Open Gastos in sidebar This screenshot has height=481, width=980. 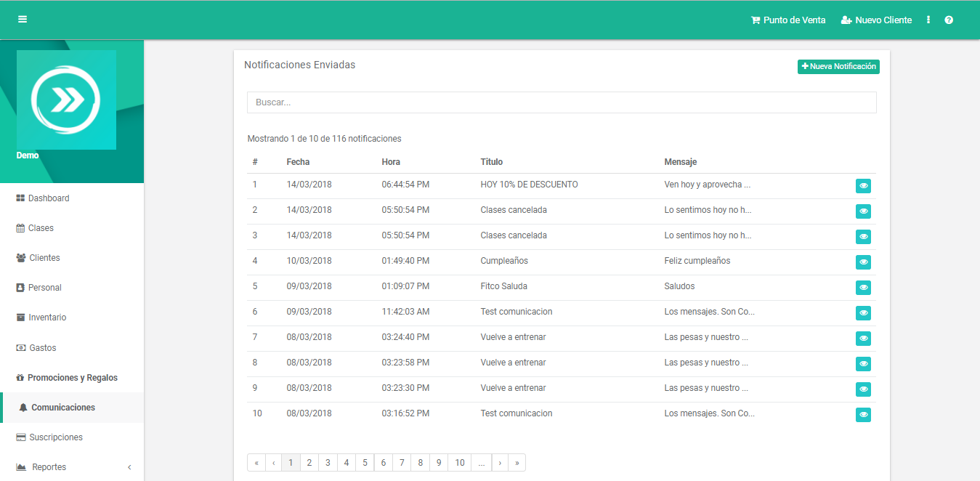(x=36, y=348)
